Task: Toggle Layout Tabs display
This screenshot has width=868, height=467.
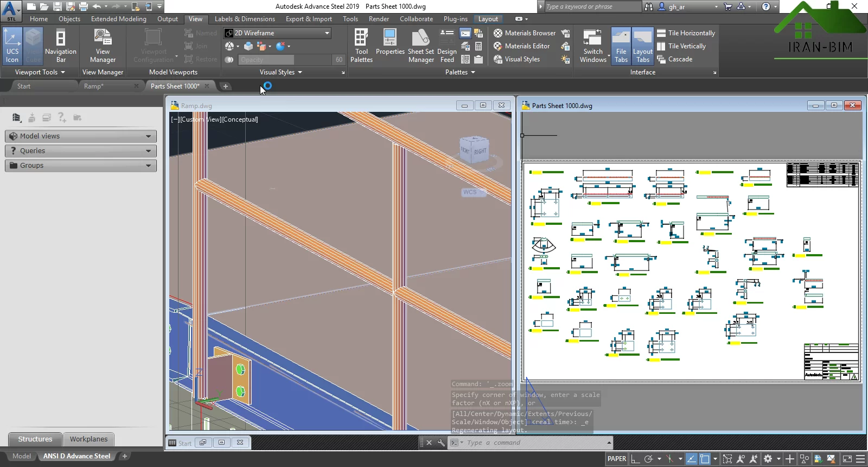Action: pyautogui.click(x=643, y=46)
